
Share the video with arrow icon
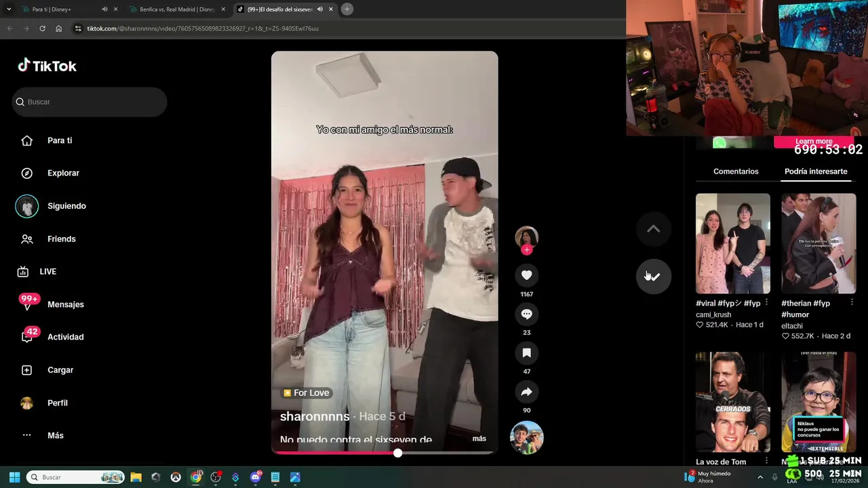coord(526,392)
